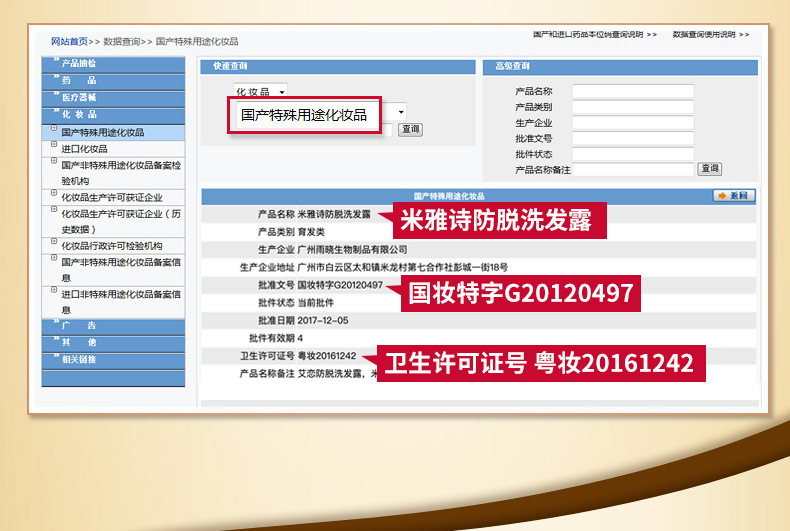Select manufacturer 广州雨晓生物制品有限公司
Screen dimensions: 790x531
[x=352, y=249]
